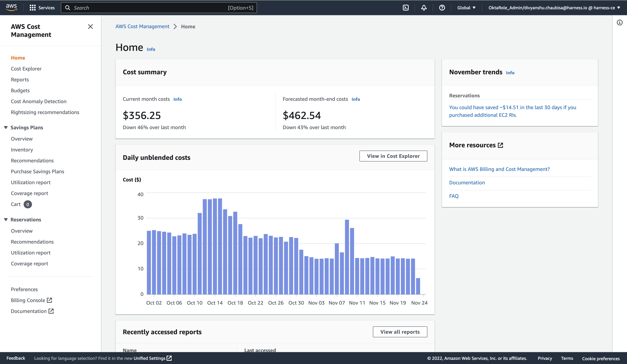The width and height of the screenshot is (627, 364).
Task: Open Budgets in the sidebar
Action: pyautogui.click(x=20, y=91)
